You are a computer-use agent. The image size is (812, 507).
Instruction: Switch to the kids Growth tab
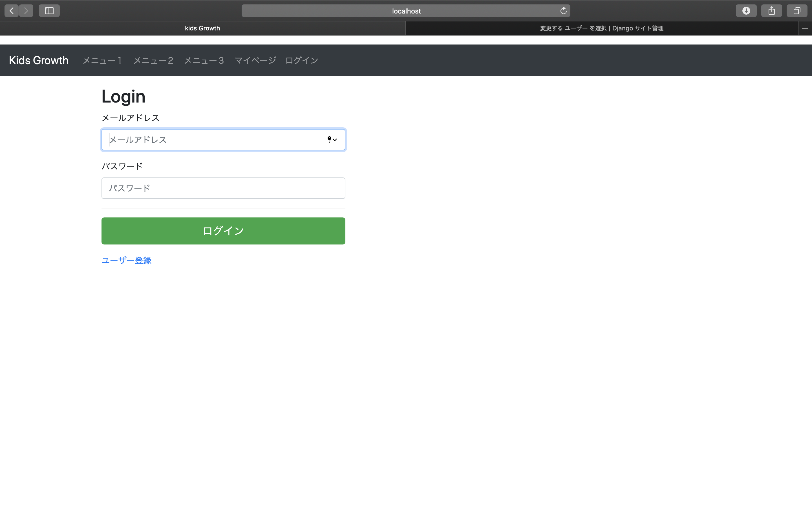coord(202,28)
